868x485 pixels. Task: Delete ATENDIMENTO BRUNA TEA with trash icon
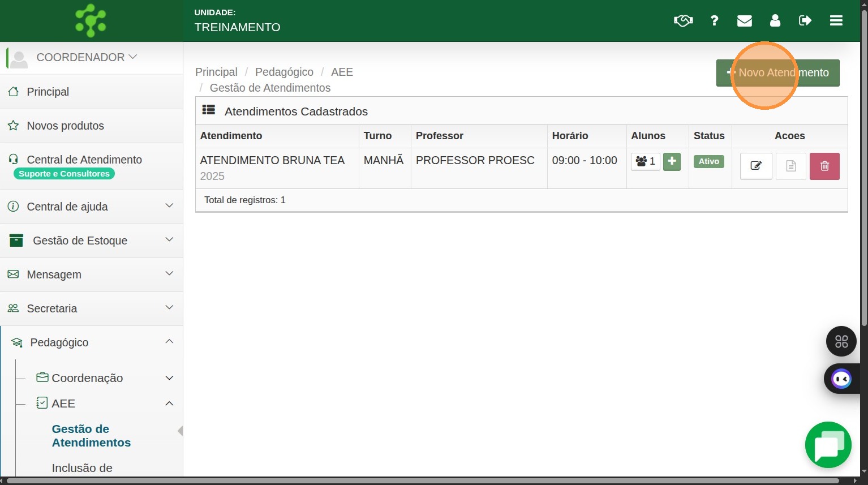tap(824, 166)
